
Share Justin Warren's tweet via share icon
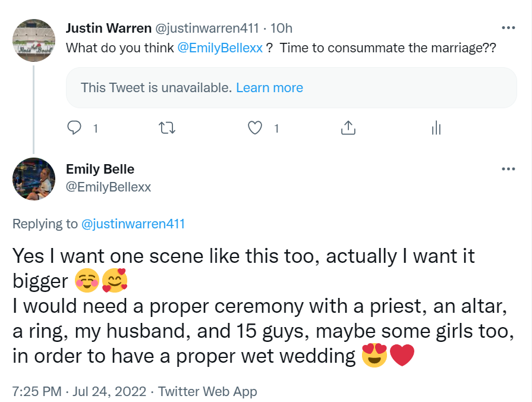348,127
